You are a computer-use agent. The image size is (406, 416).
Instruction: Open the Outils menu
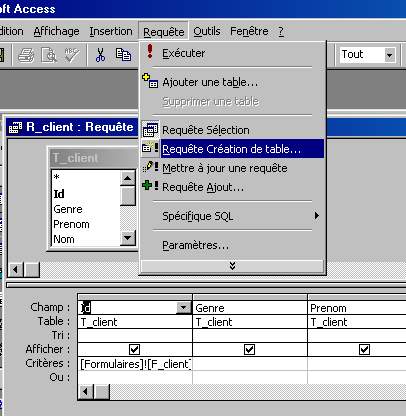[x=207, y=31]
